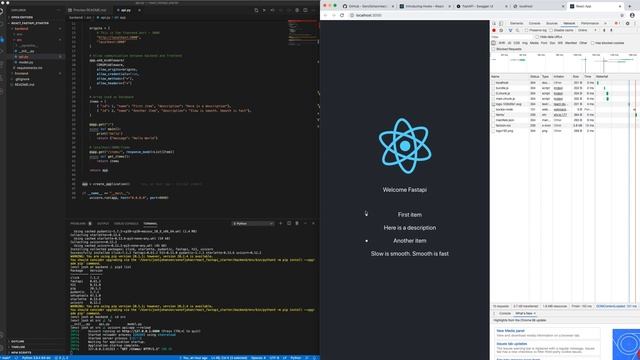Click the network overview timeline strip
The image size is (640, 360).
click(x=565, y=62)
